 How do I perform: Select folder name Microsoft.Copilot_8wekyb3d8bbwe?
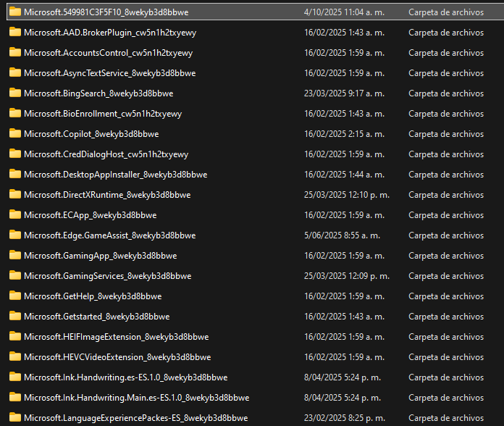click(x=91, y=134)
